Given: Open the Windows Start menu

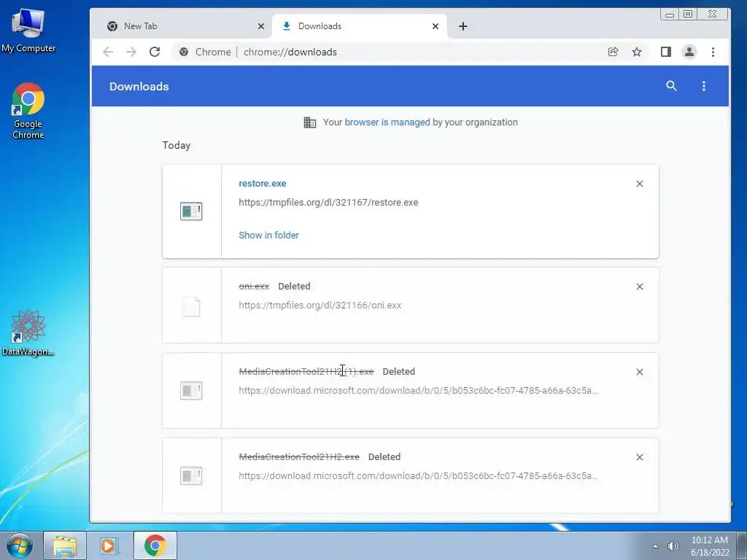Looking at the screenshot, I should click(x=20, y=545).
